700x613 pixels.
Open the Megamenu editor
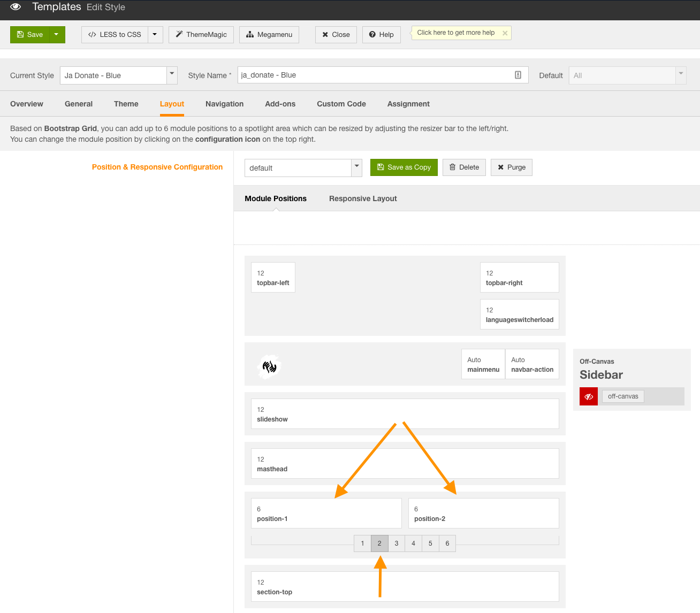269,35
